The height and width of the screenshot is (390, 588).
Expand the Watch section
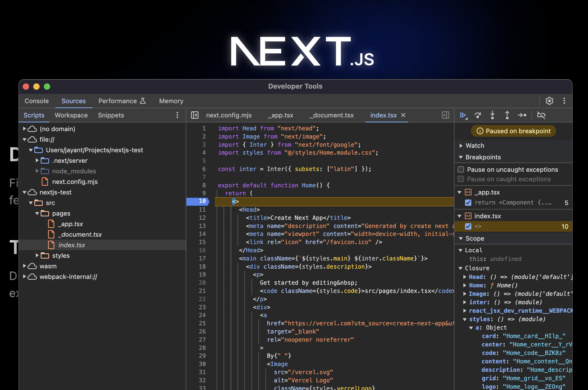[x=461, y=146]
